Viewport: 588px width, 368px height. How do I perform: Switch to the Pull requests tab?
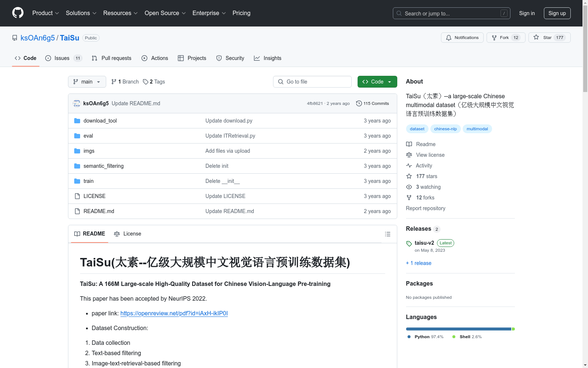[111, 58]
